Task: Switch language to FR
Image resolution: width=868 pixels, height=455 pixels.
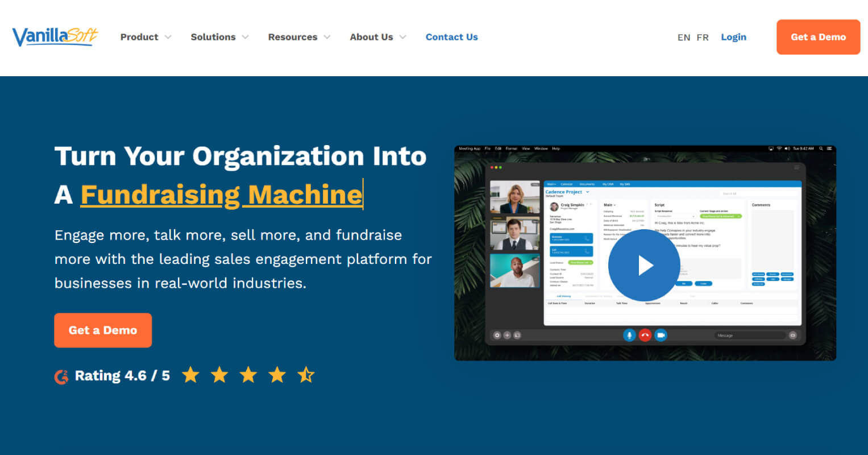Action: click(x=703, y=38)
